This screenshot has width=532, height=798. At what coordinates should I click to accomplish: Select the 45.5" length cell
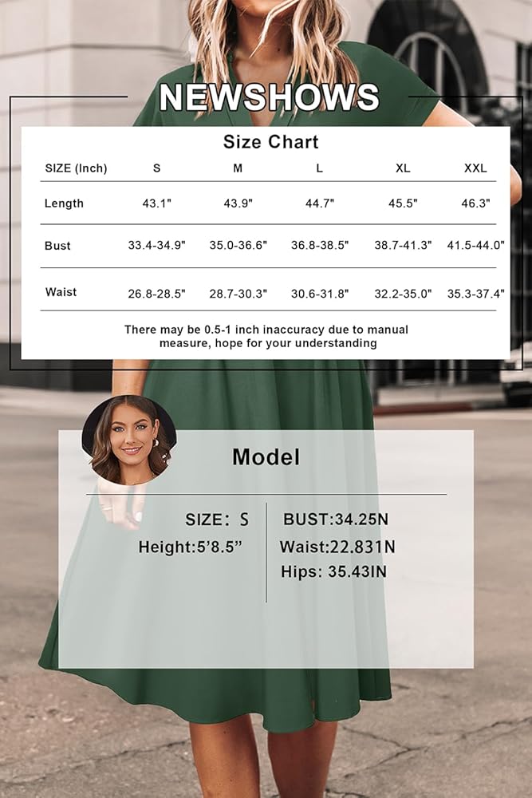pos(403,203)
